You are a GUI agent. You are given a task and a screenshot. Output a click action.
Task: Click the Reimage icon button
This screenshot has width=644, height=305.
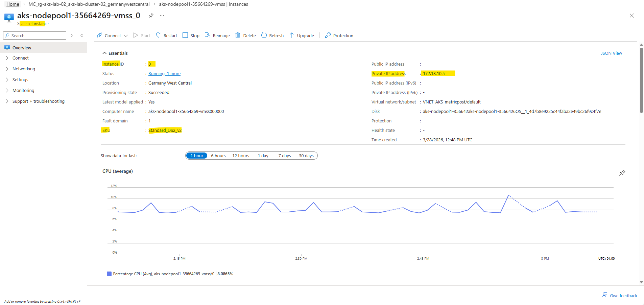tap(208, 36)
